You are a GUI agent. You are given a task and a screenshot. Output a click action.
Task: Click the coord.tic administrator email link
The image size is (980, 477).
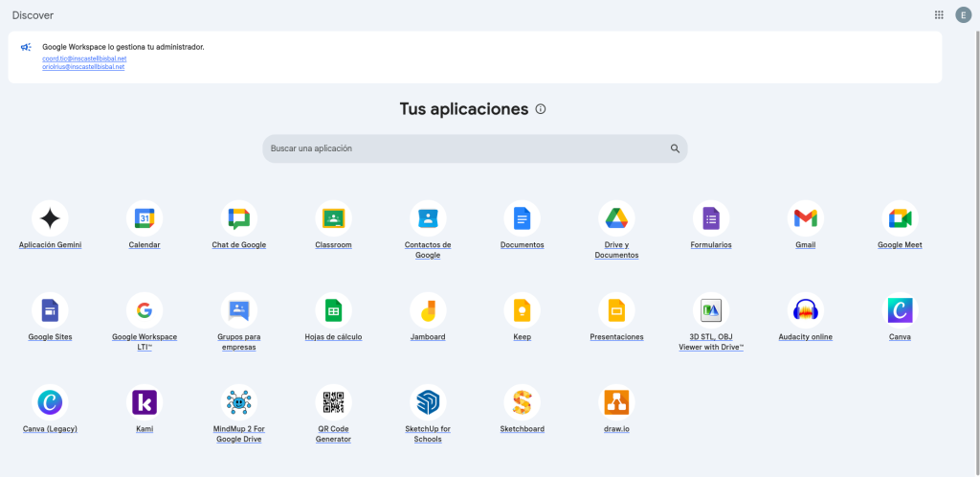84,58
